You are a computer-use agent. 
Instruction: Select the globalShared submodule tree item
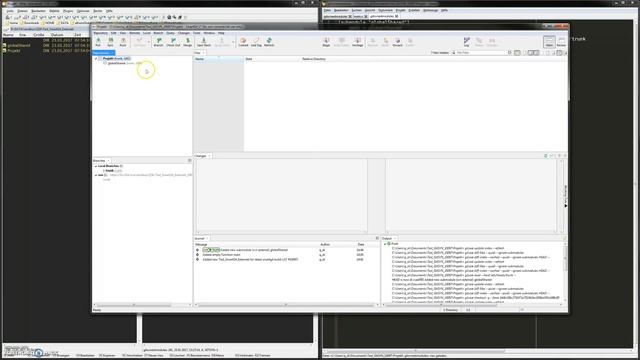[124, 63]
